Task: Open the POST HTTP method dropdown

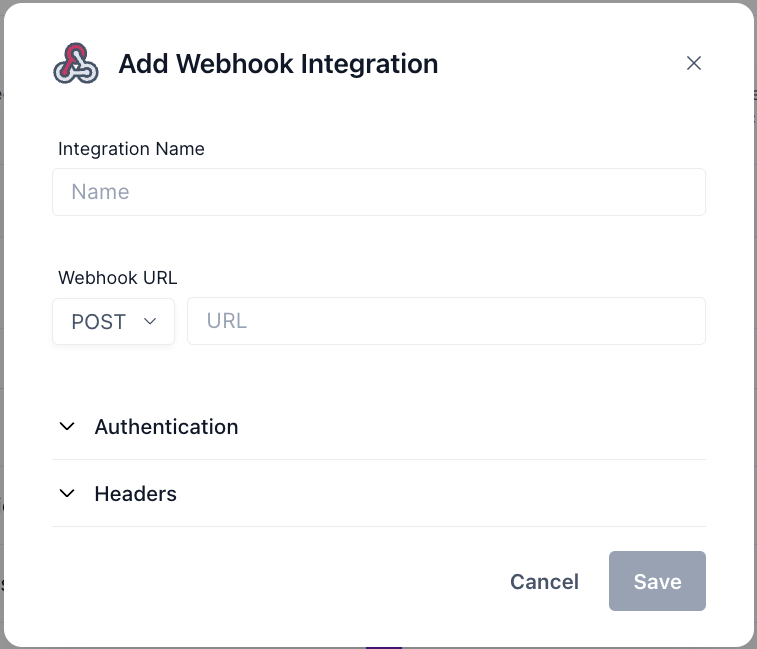Action: coord(113,321)
